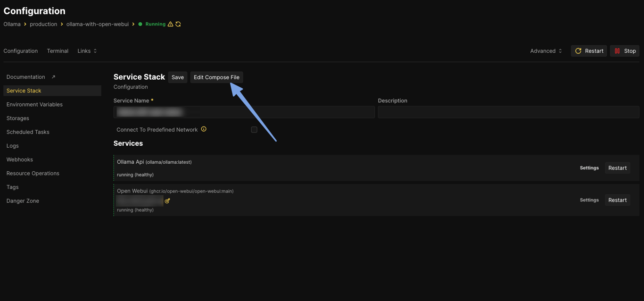Click the green Running status text

(x=156, y=24)
